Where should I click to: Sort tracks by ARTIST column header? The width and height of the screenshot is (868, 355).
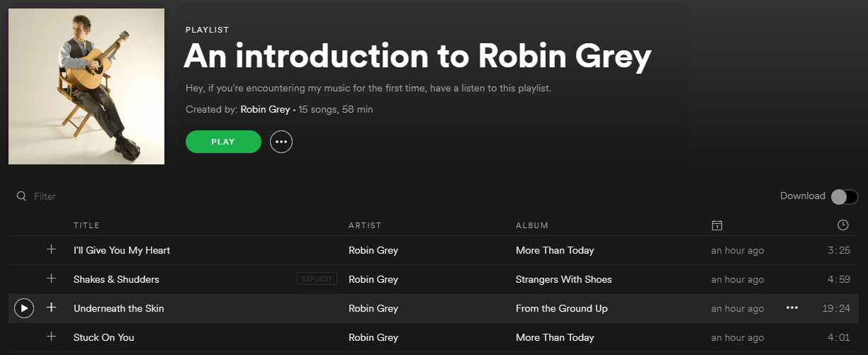(365, 225)
